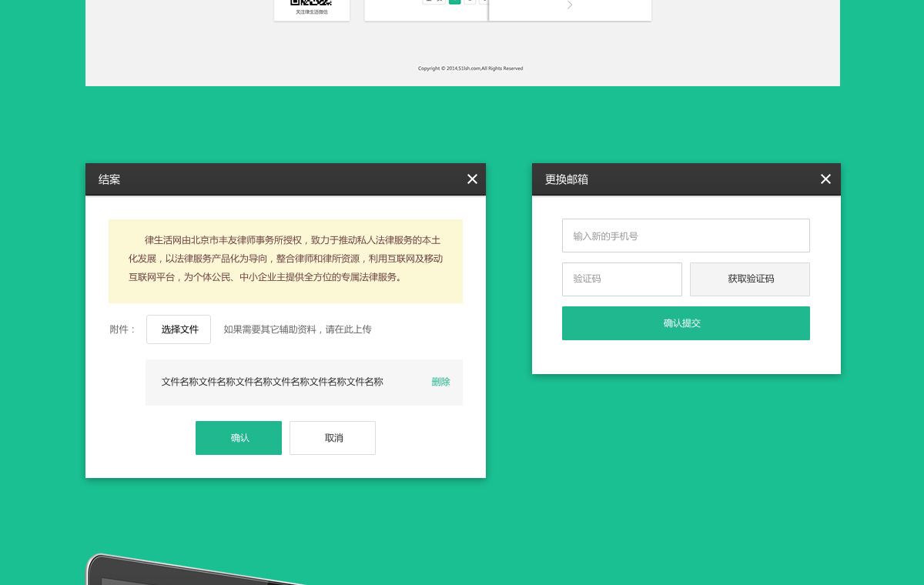Click the yellow notice box about 律生活网
The width and height of the screenshot is (924, 585).
tap(286, 261)
